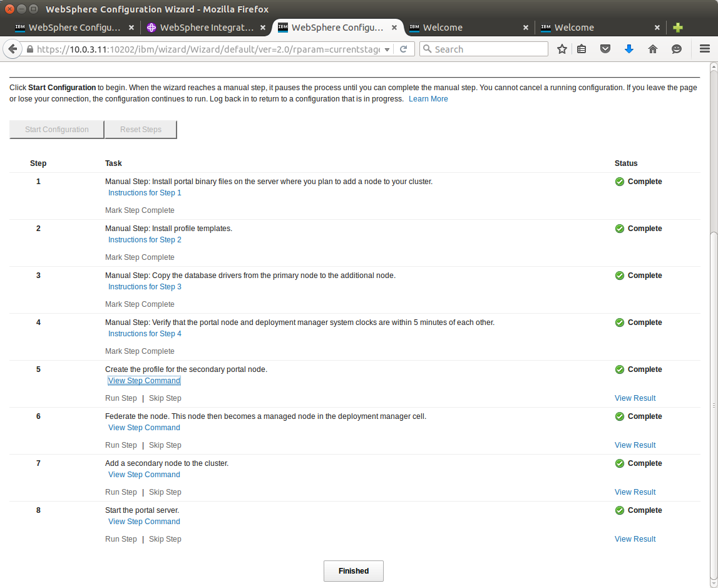
Task: Click the page vertical scrollbar thumb
Action: 714,405
